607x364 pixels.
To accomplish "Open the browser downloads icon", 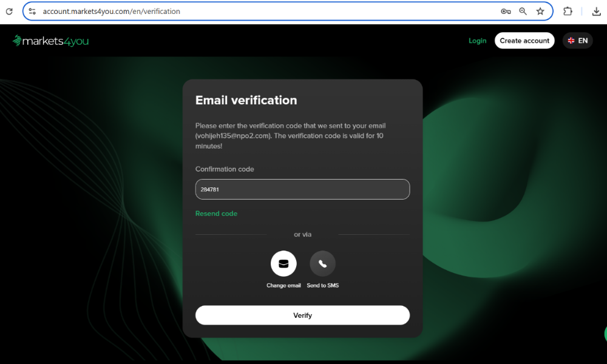I will tap(596, 12).
